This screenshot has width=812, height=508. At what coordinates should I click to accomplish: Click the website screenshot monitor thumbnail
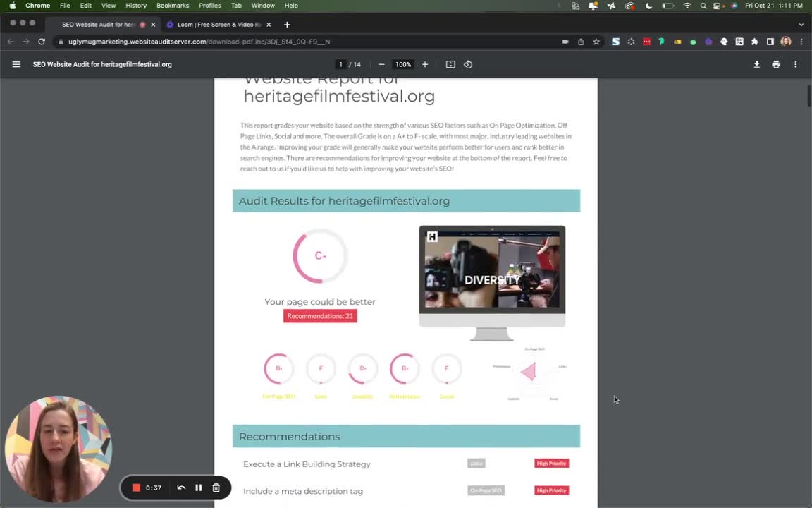click(492, 283)
